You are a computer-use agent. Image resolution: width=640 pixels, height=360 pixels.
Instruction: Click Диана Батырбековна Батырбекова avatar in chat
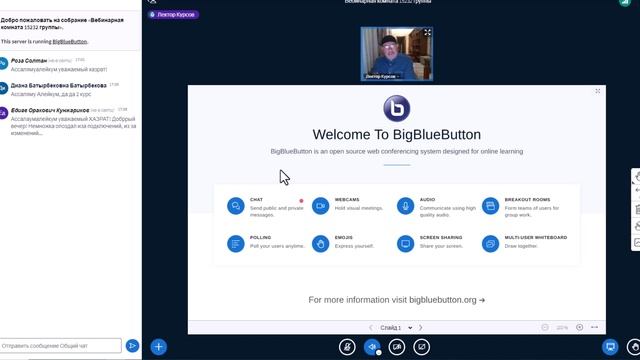[3, 88]
